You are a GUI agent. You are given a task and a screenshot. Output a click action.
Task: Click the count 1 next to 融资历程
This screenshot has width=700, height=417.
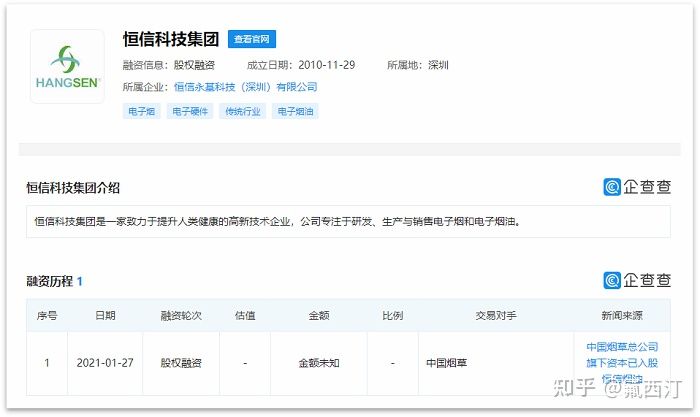pos(79,281)
